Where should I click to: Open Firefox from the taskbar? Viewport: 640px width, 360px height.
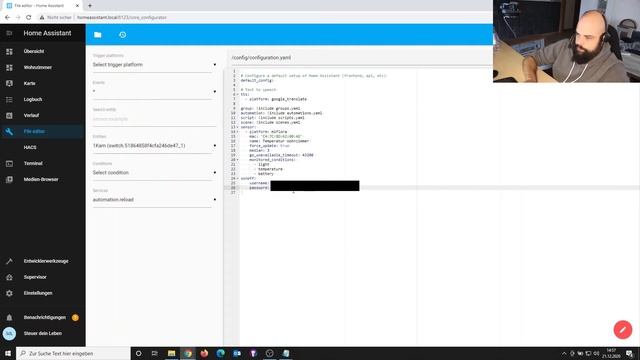[204, 353]
